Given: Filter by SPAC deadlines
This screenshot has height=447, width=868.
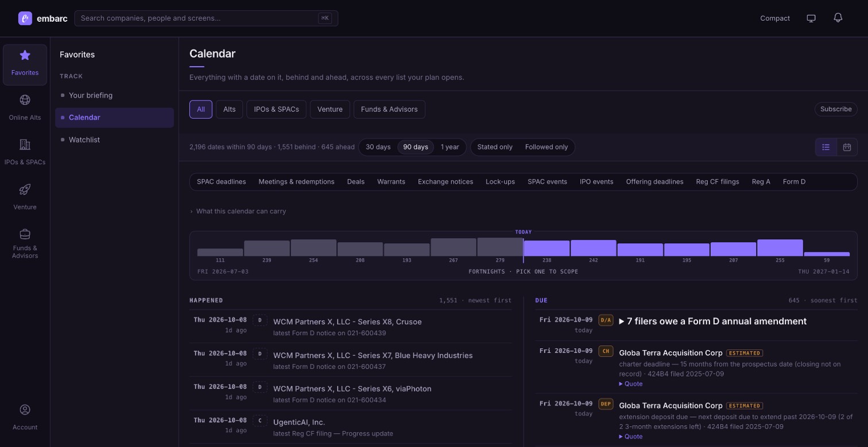Looking at the screenshot, I should pyautogui.click(x=222, y=182).
